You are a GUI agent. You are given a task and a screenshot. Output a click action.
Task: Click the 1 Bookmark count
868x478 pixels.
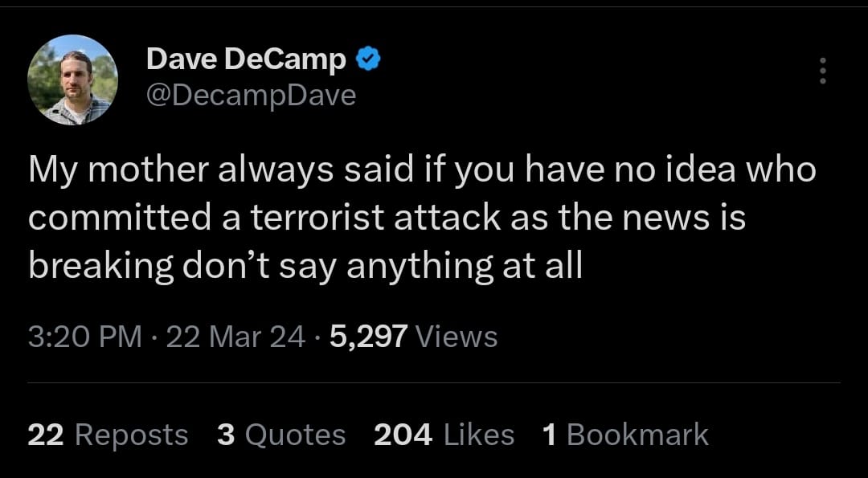[x=625, y=435]
